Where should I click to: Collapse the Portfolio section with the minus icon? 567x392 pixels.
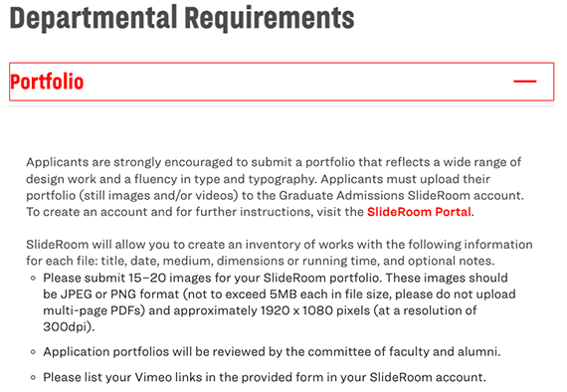[524, 82]
